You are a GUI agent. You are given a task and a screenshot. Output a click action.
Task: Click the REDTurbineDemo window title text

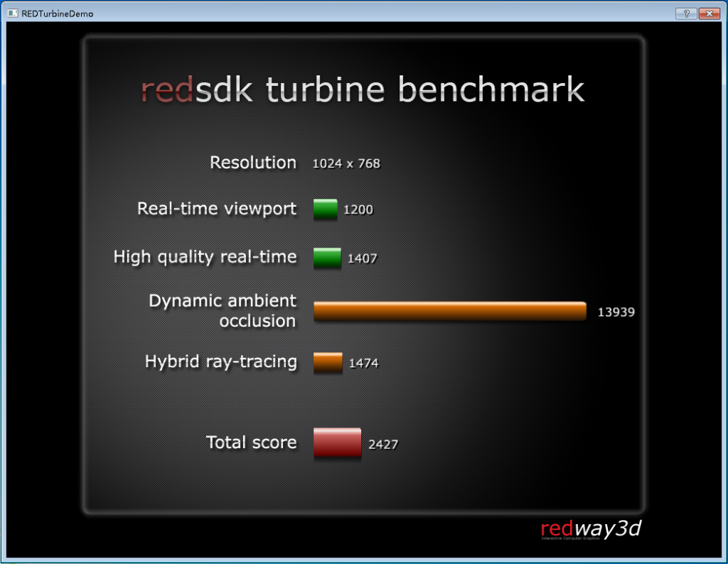point(58,13)
